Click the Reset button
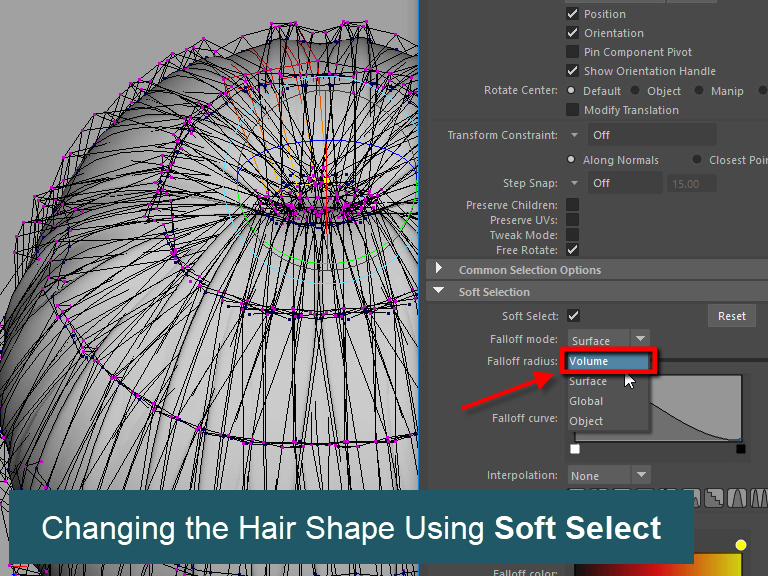The height and width of the screenshot is (576, 768). coord(731,316)
